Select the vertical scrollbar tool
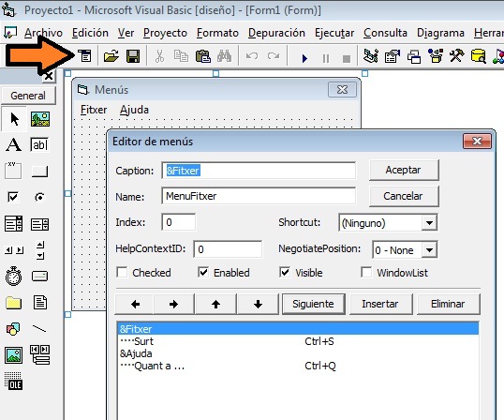This screenshot has height=420, width=504. click(x=40, y=250)
